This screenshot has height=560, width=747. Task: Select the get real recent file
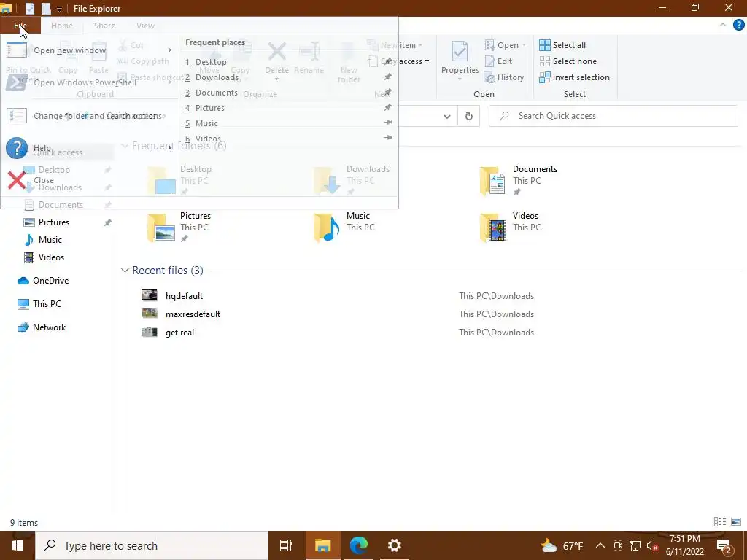point(179,332)
